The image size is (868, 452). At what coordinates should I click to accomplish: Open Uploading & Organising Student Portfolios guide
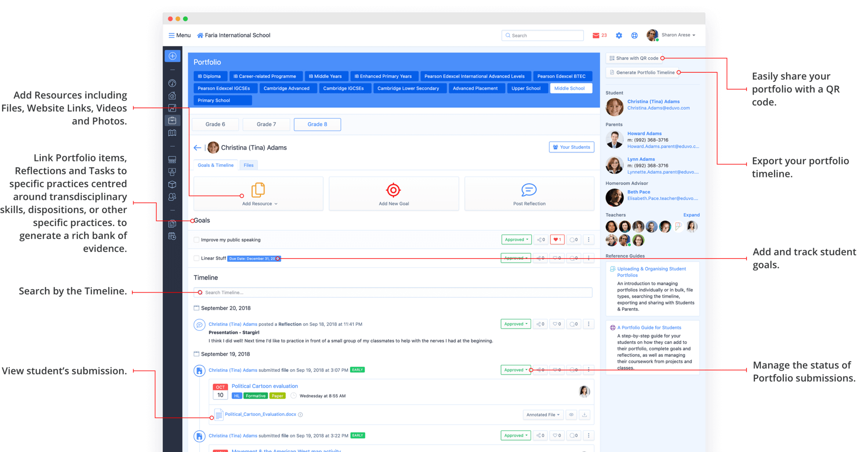pyautogui.click(x=651, y=272)
